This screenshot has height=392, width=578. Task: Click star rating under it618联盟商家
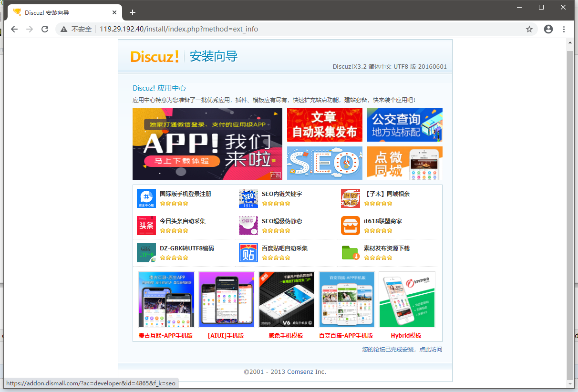pos(378,230)
